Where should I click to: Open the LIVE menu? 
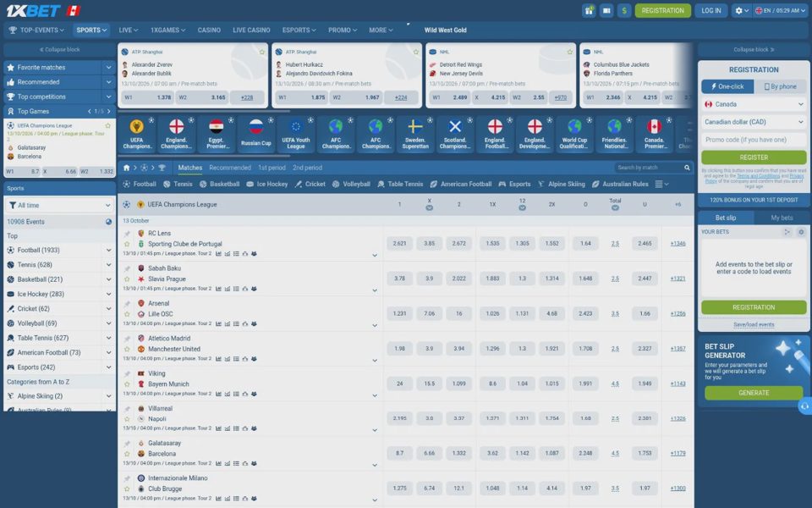(128, 30)
